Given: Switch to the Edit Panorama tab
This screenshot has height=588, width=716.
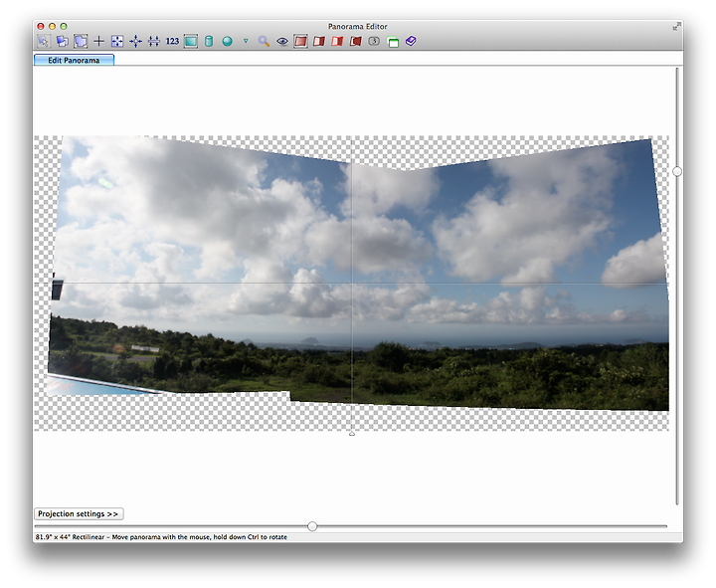Looking at the screenshot, I should point(74,60).
